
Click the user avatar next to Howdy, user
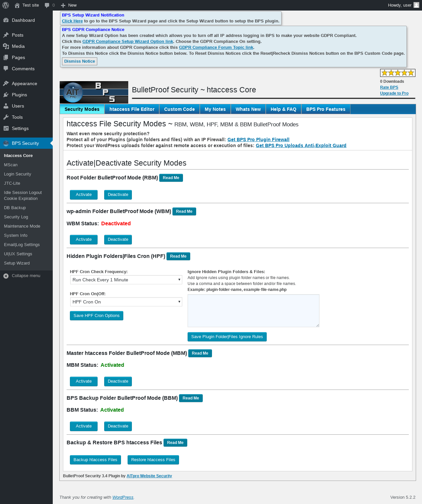(x=416, y=5)
